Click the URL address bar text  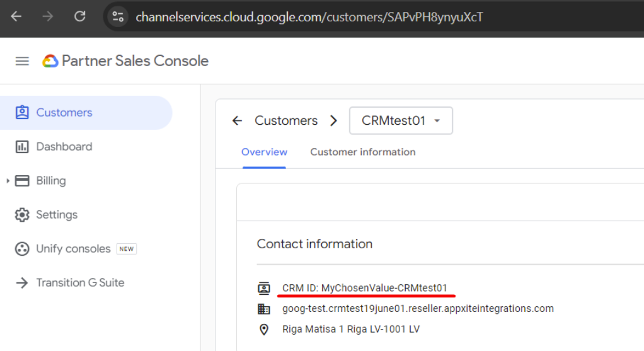click(309, 17)
